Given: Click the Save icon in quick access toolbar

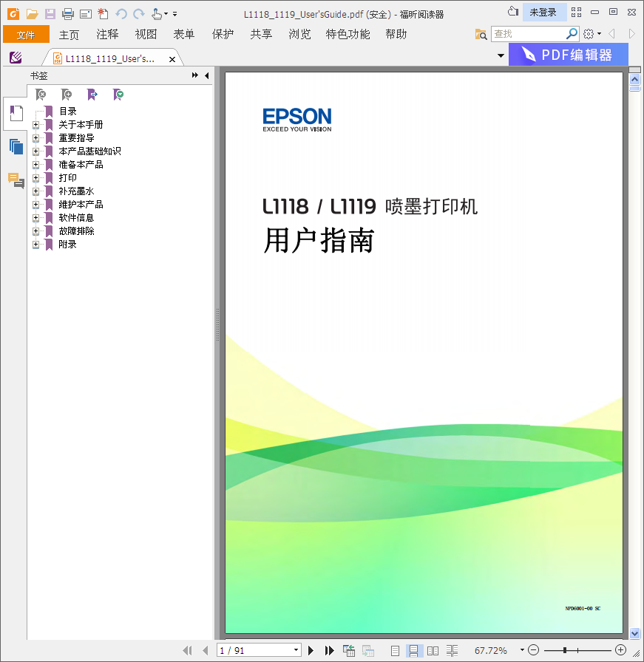Looking at the screenshot, I should 50,14.
